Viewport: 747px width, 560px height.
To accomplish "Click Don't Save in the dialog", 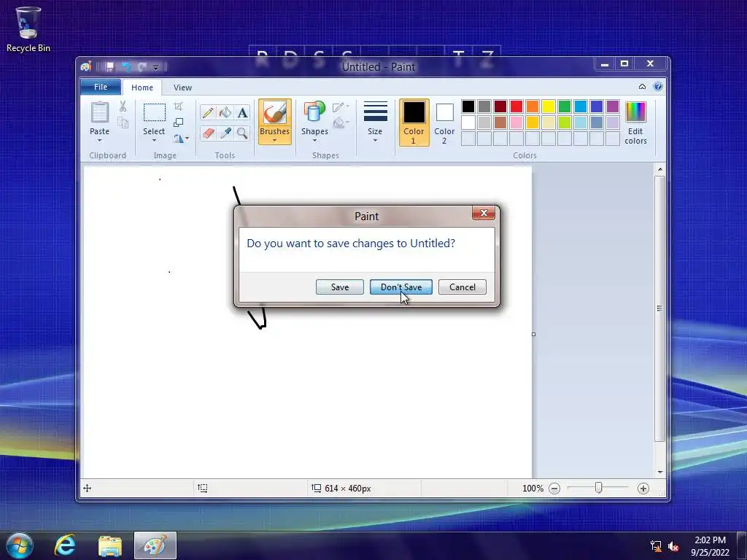I will tap(401, 287).
